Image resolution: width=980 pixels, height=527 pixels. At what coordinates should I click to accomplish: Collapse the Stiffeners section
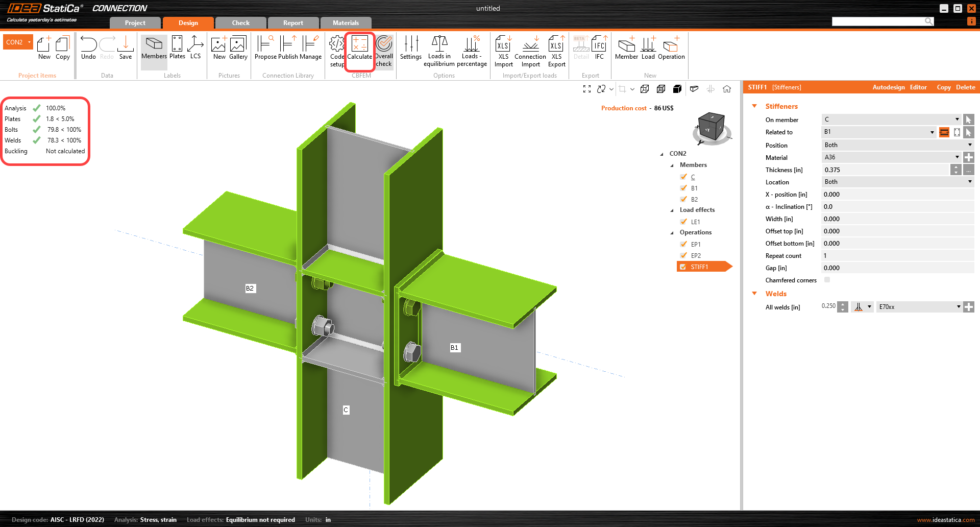click(x=754, y=106)
